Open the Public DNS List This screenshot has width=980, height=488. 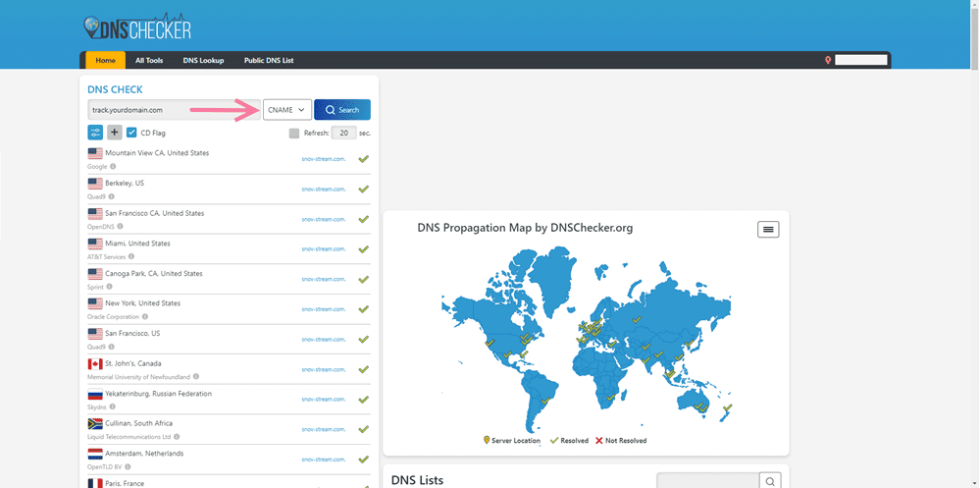269,61
